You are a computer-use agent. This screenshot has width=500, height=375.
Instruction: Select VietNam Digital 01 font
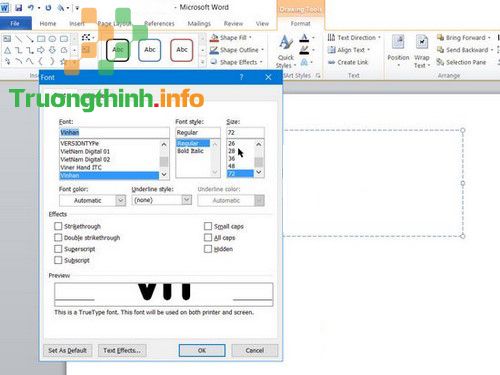109,151
